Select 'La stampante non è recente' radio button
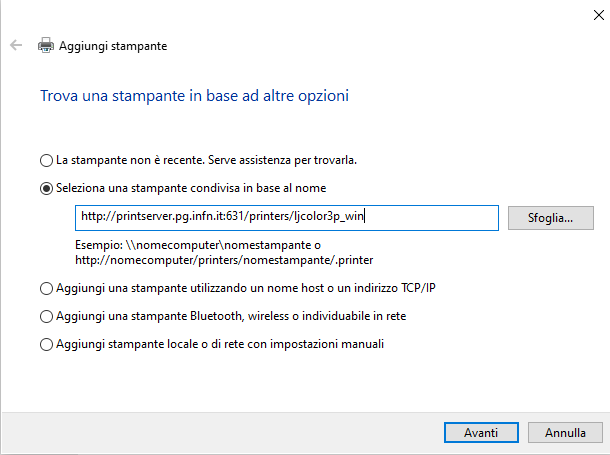 click(x=46, y=160)
